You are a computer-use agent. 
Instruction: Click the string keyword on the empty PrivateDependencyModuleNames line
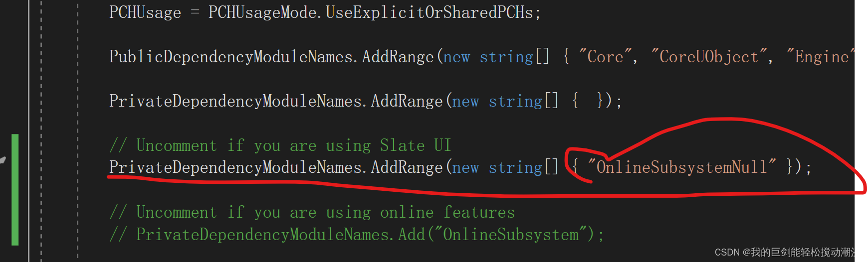point(515,101)
